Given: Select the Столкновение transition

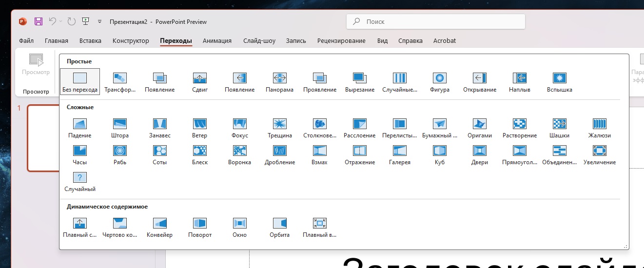Looking at the screenshot, I should (x=320, y=127).
